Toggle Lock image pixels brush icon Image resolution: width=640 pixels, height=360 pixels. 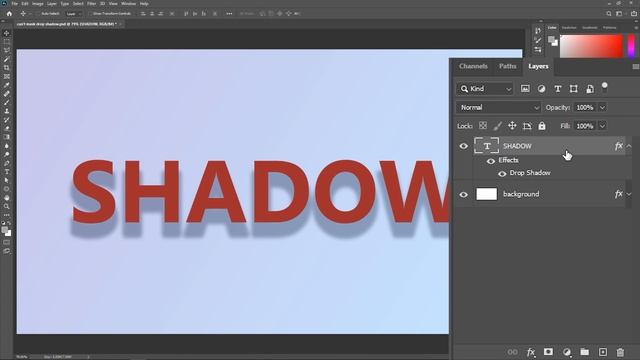(x=498, y=126)
